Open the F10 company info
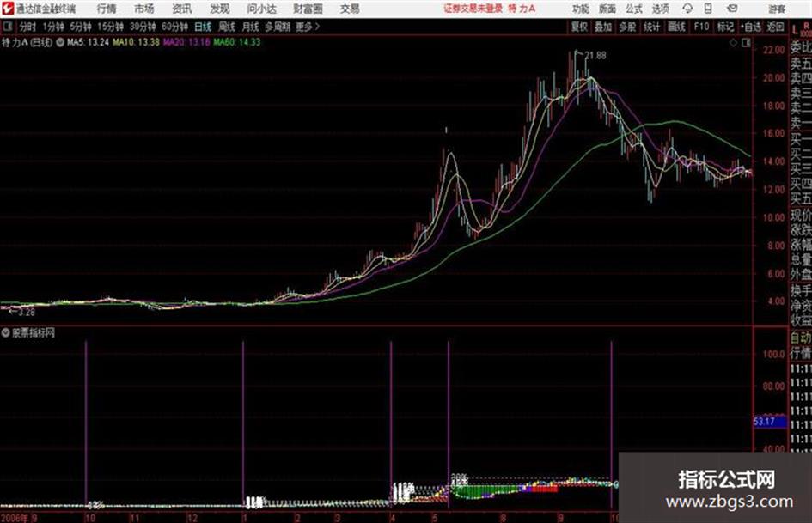 pyautogui.click(x=701, y=27)
